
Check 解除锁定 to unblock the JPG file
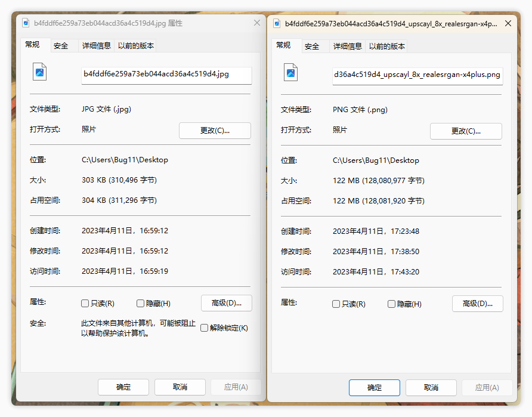point(203,328)
